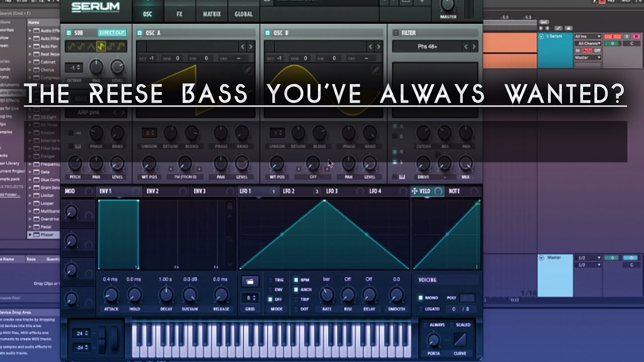Image resolution: width=644 pixels, height=362 pixels.
Task: Open the OSC B wavetable pencil editor
Action: pyautogui.click(x=376, y=69)
